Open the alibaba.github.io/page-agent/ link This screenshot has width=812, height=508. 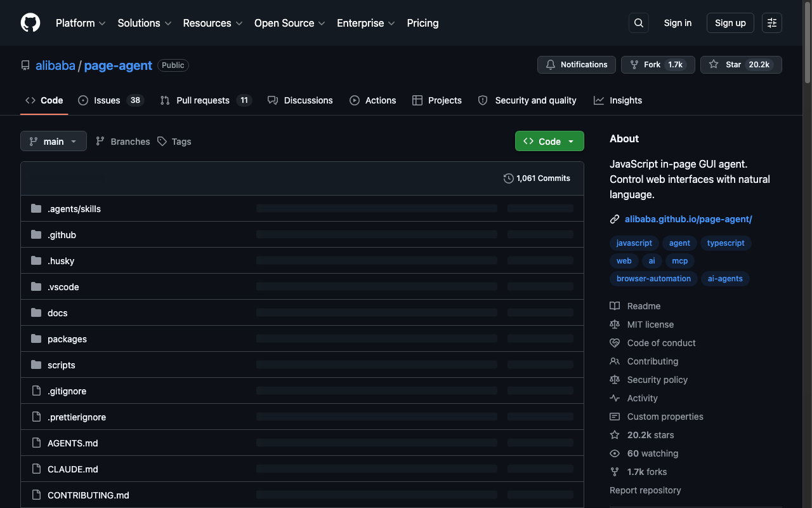688,219
